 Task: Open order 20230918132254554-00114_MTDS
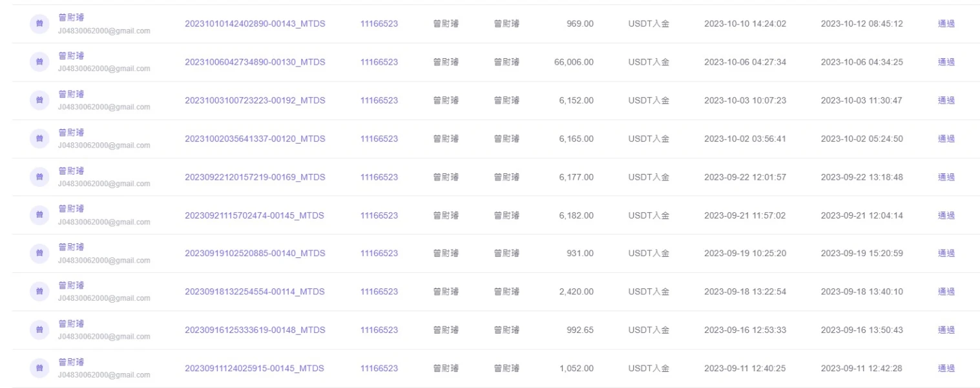[x=255, y=292]
